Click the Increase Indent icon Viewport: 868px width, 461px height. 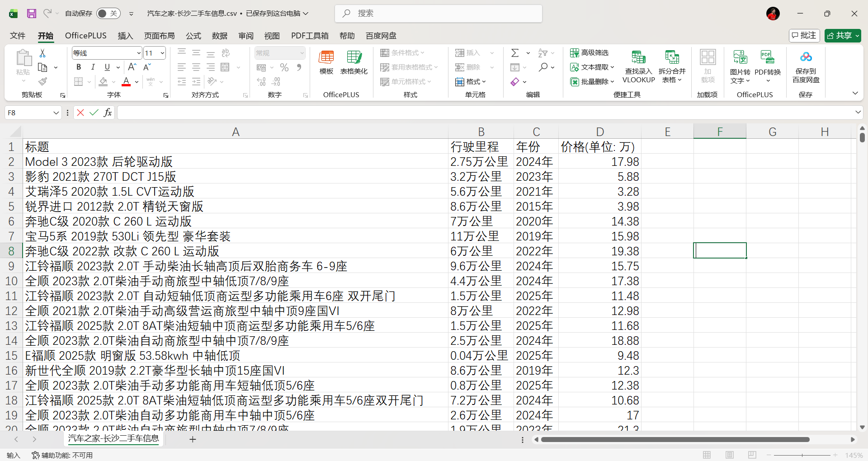click(x=196, y=82)
